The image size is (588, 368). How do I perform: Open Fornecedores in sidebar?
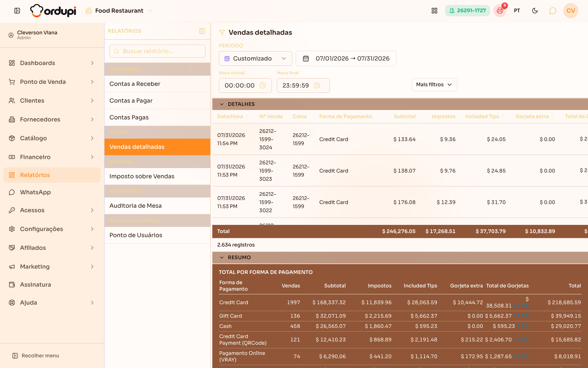52,119
